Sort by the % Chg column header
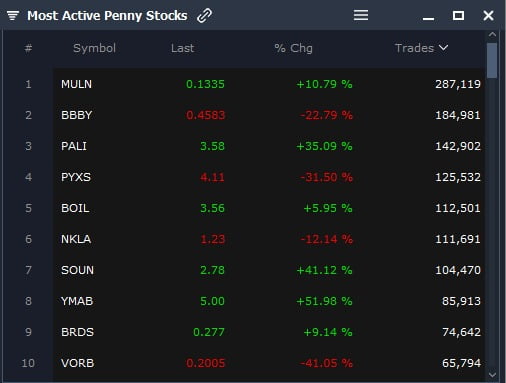Viewport: 506px width, 383px height. pyautogui.click(x=293, y=48)
